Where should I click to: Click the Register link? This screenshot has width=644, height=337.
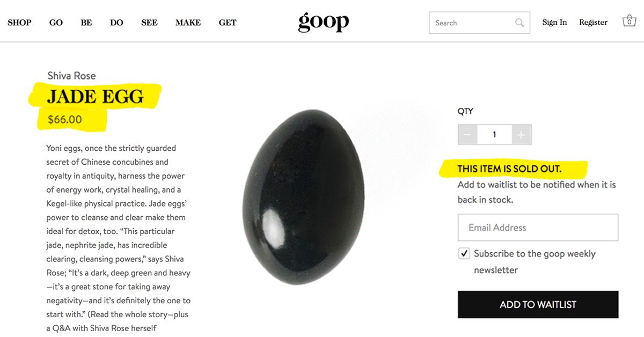(x=593, y=23)
